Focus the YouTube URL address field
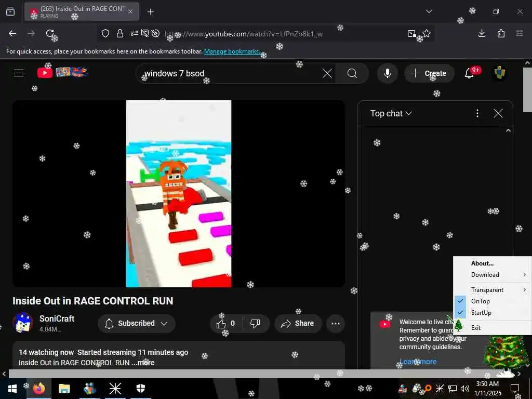This screenshot has width=532, height=399. (x=243, y=34)
